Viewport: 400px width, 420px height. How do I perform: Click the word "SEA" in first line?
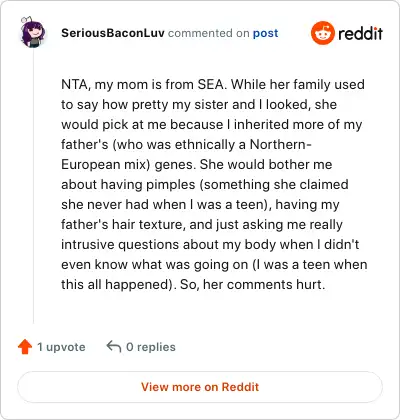click(x=210, y=84)
